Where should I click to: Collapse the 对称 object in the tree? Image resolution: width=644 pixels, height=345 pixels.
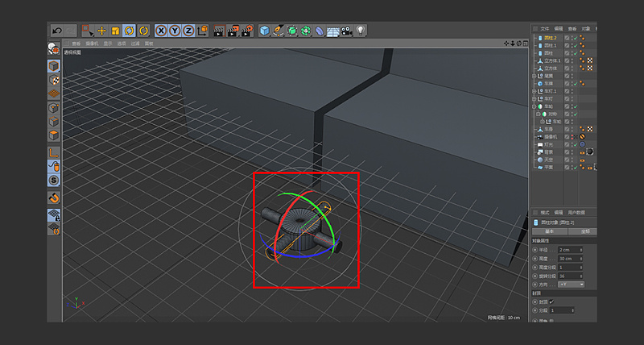[538, 114]
